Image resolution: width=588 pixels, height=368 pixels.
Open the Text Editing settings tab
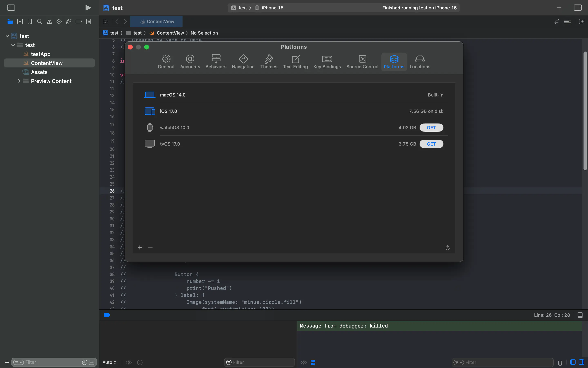click(x=295, y=62)
